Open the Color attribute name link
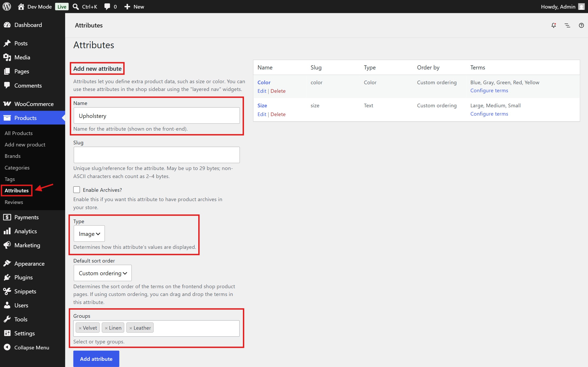 (x=264, y=82)
